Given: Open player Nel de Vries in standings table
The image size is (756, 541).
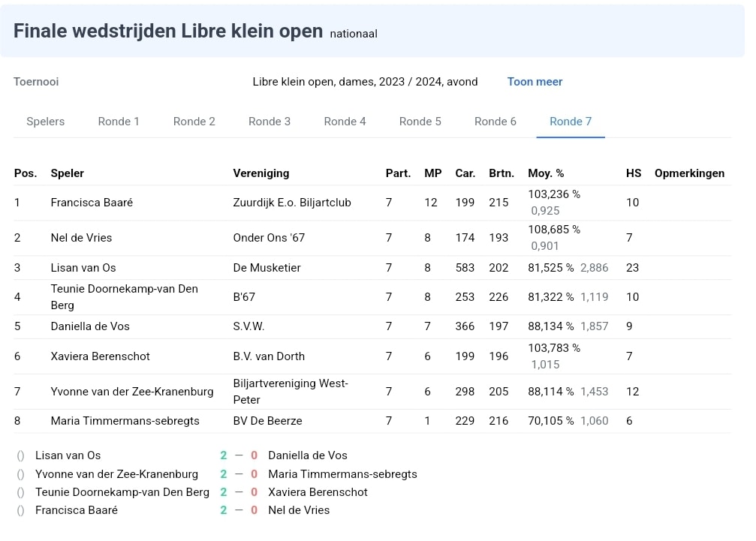Looking at the screenshot, I should click(82, 238).
